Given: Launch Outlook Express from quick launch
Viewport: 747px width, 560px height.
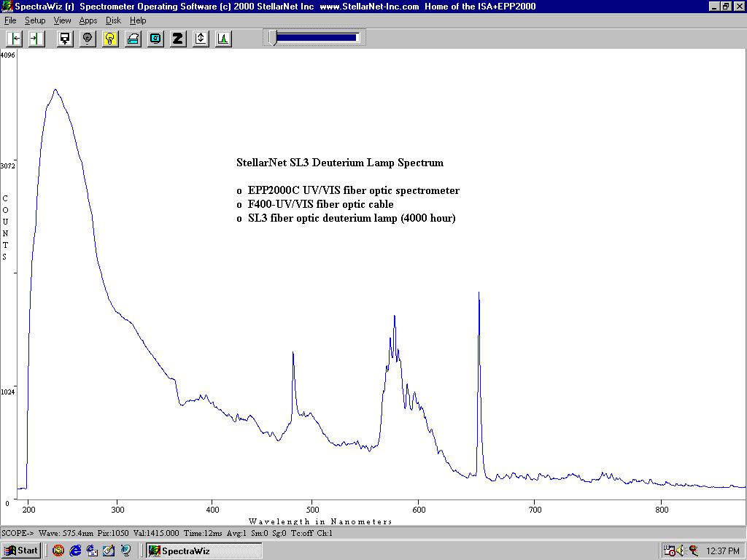Looking at the screenshot, I should (92, 551).
